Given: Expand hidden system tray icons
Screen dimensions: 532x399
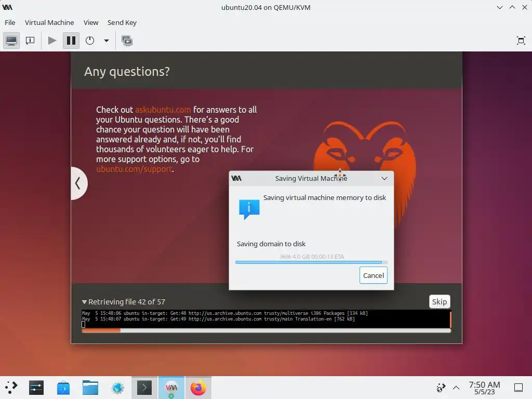Looking at the screenshot, I should pyautogui.click(x=456, y=388).
